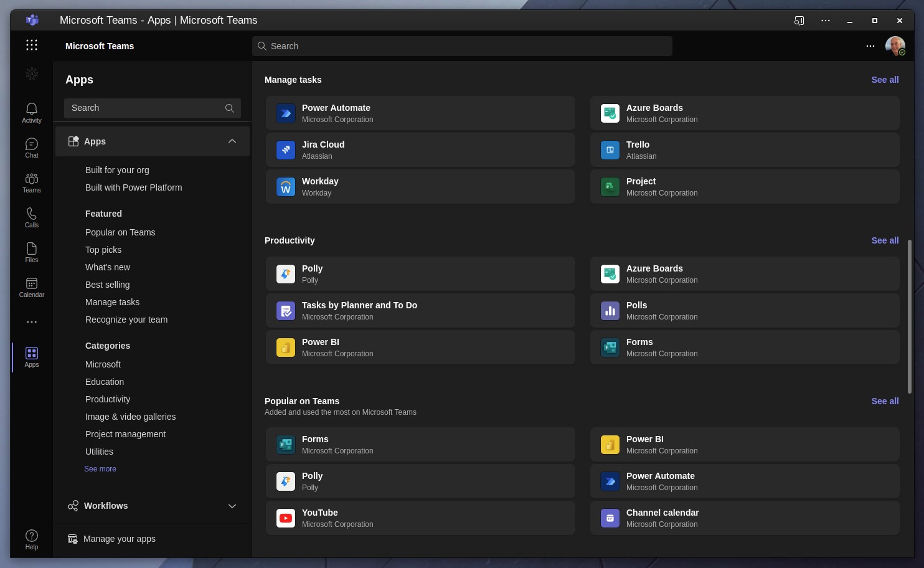Click the more apps ellipsis in the sidebar

32,322
